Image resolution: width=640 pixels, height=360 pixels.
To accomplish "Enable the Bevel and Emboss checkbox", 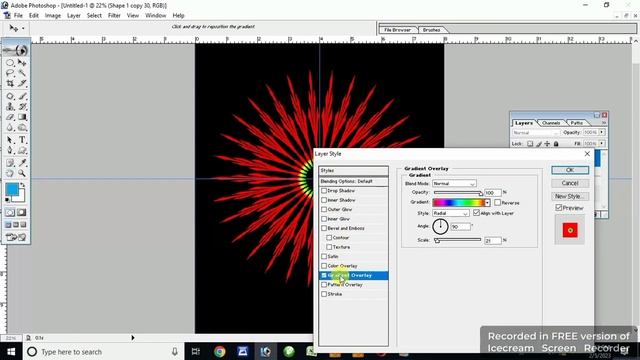I will pyautogui.click(x=324, y=228).
